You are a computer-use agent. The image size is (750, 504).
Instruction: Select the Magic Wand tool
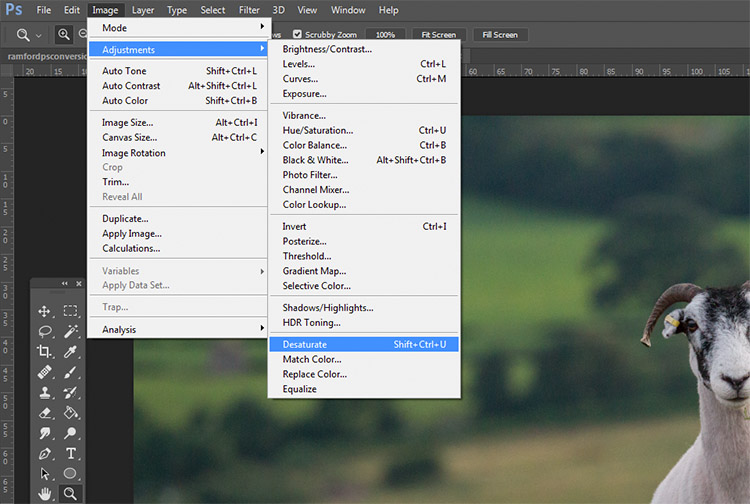tap(70, 331)
